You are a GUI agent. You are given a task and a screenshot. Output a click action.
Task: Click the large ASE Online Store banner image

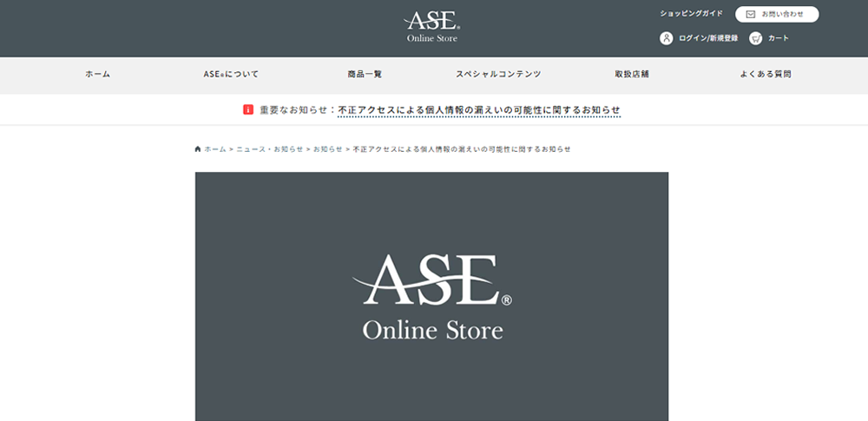tap(431, 295)
